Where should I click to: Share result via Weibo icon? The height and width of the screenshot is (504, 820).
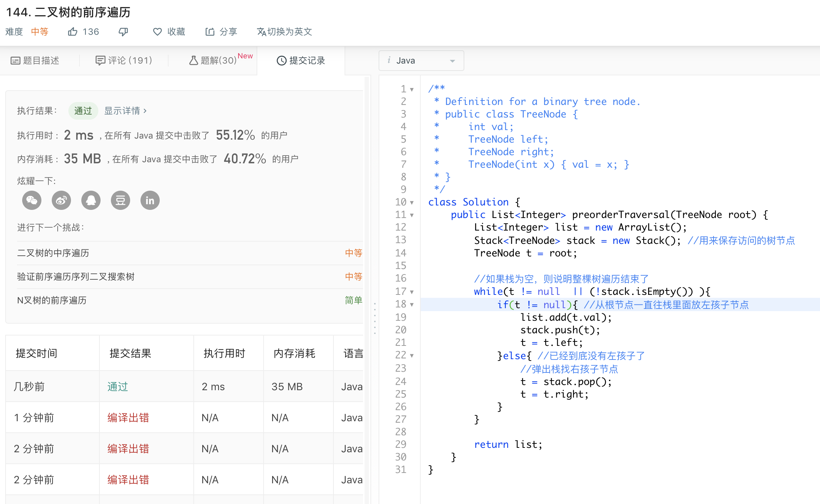click(61, 200)
